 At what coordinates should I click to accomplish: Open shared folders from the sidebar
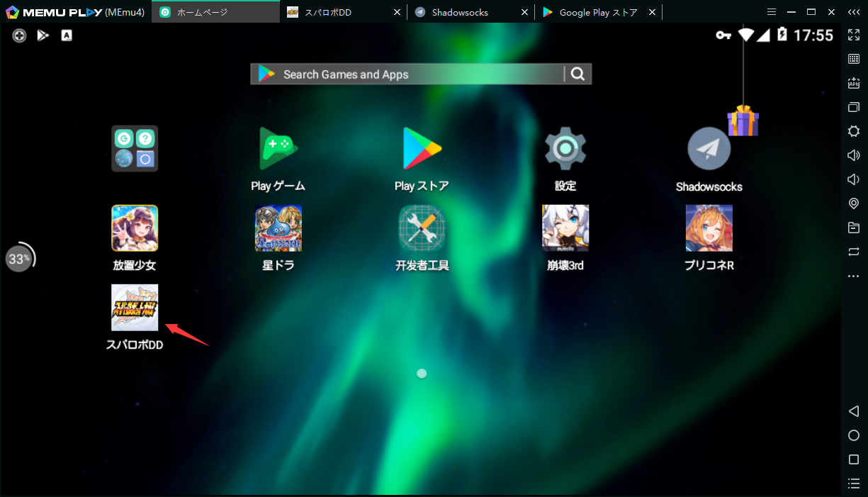(853, 228)
